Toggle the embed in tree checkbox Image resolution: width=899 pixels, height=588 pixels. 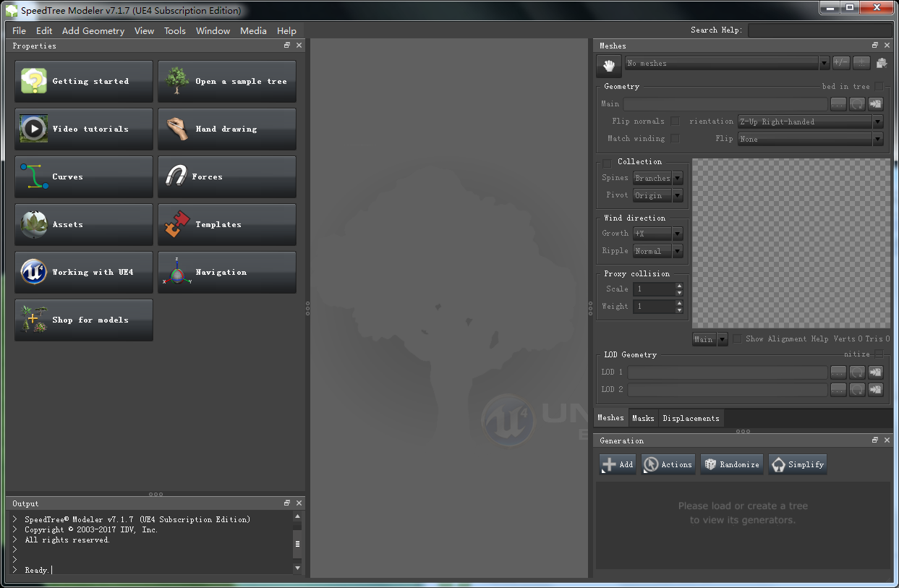tap(879, 87)
